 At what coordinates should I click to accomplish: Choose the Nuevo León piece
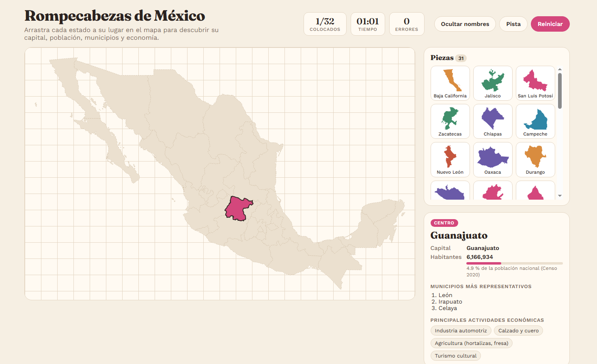(450, 159)
